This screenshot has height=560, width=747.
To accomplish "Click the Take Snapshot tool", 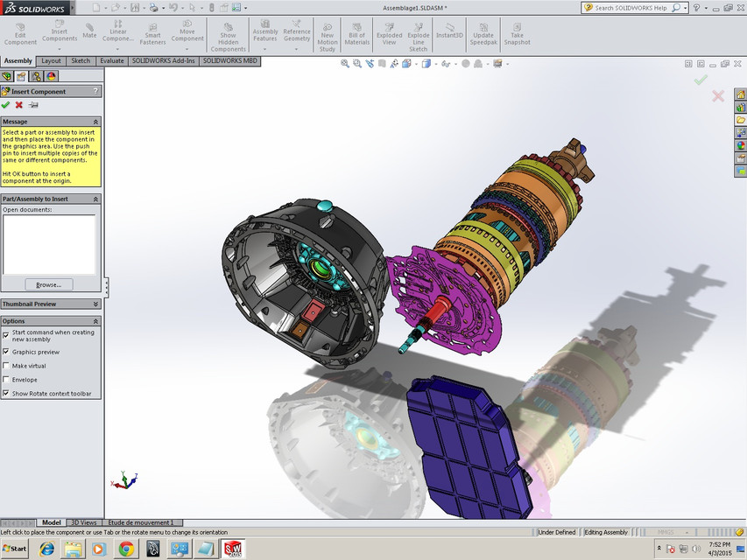I will 517,32.
